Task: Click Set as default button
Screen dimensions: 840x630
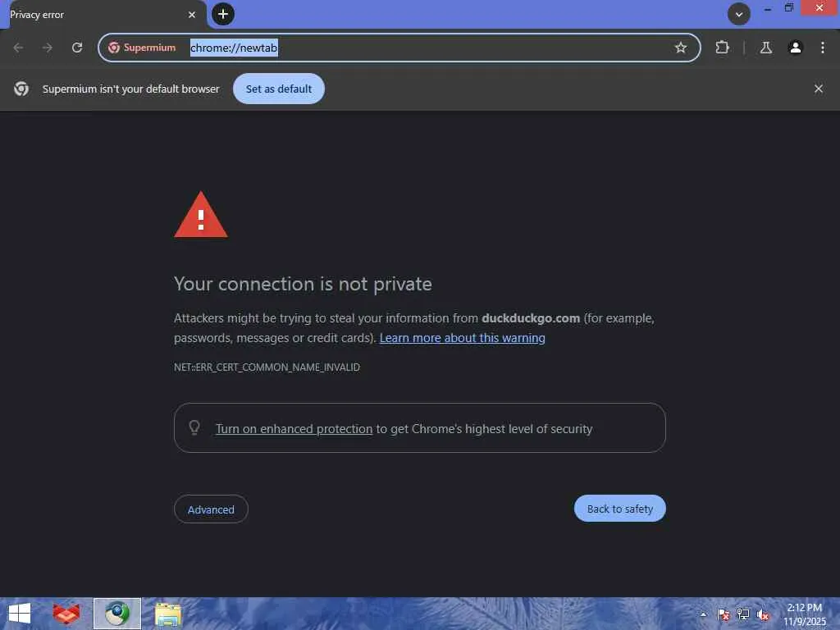Action: 279,89
